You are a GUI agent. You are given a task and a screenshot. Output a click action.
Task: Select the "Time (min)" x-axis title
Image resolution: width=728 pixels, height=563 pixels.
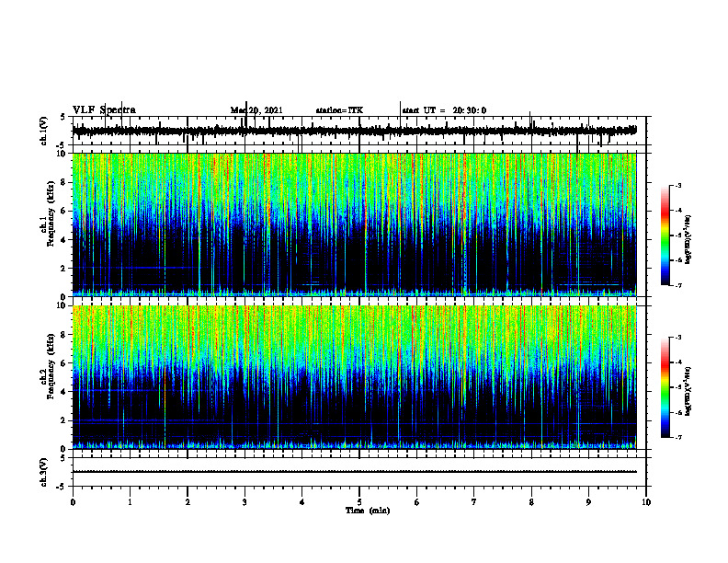pos(368,511)
